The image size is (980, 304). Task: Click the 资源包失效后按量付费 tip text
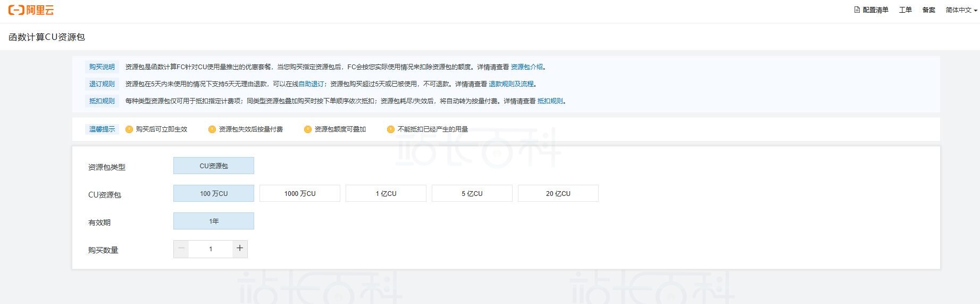click(x=251, y=129)
